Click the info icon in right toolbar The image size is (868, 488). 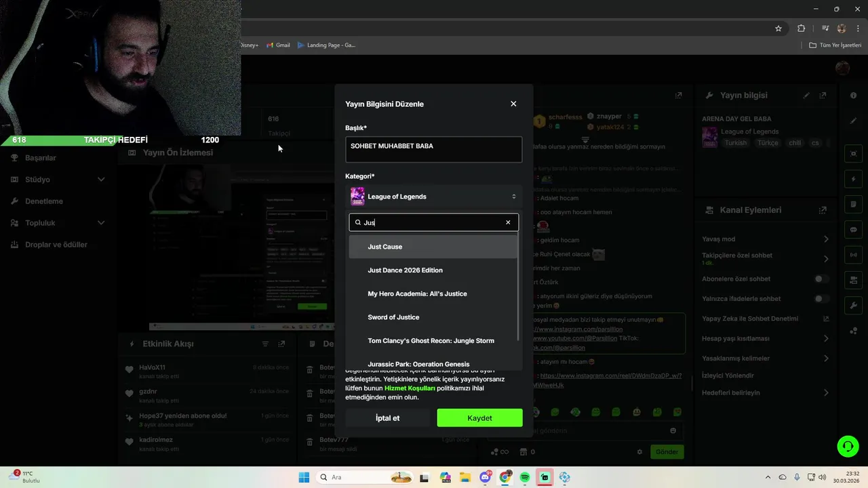(853, 96)
